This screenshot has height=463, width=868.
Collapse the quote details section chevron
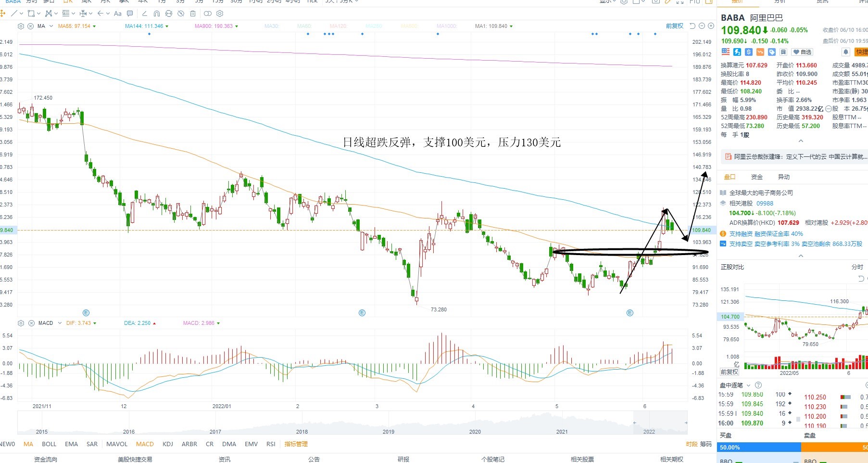click(x=801, y=141)
